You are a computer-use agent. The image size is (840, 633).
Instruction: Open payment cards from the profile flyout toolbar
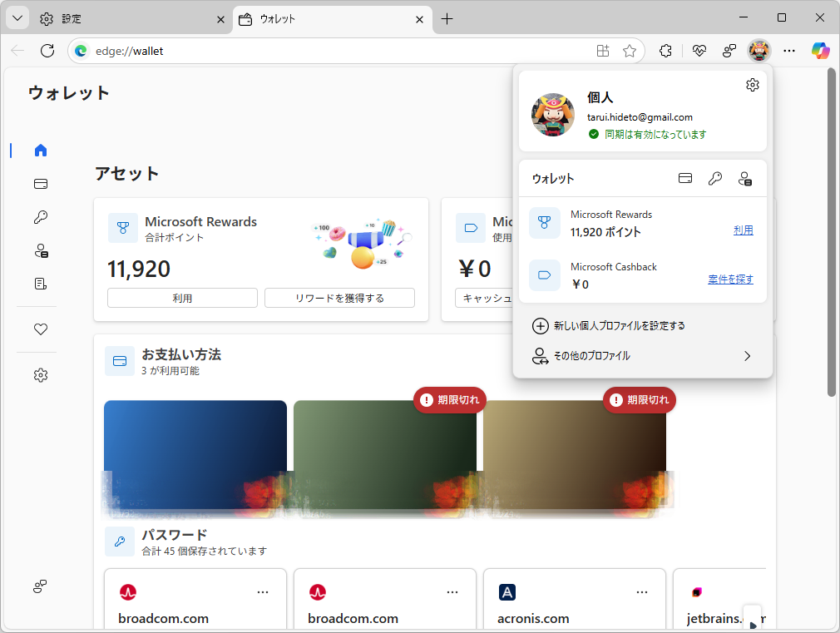click(x=684, y=178)
